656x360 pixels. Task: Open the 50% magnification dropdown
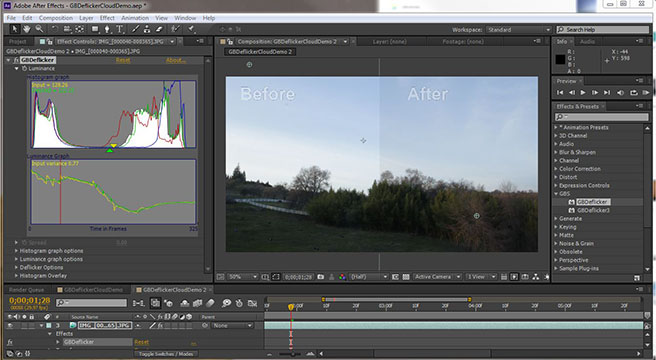click(243, 277)
